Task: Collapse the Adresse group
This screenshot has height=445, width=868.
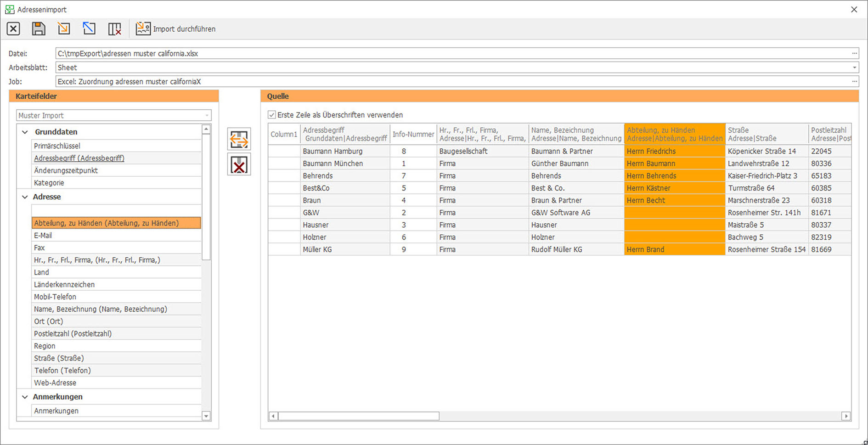Action: (x=25, y=197)
